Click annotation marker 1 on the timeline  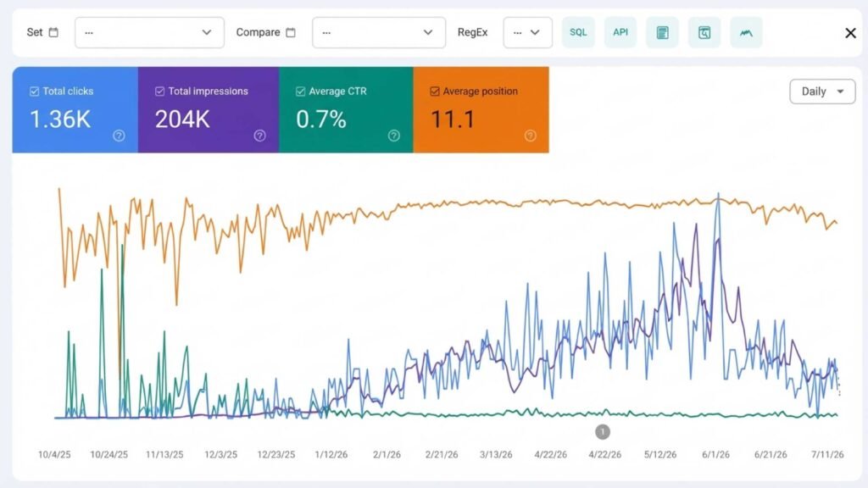(603, 431)
